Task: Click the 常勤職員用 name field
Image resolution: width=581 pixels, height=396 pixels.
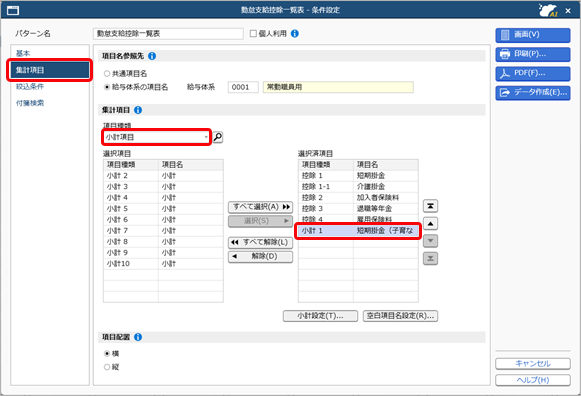Action: pos(338,87)
